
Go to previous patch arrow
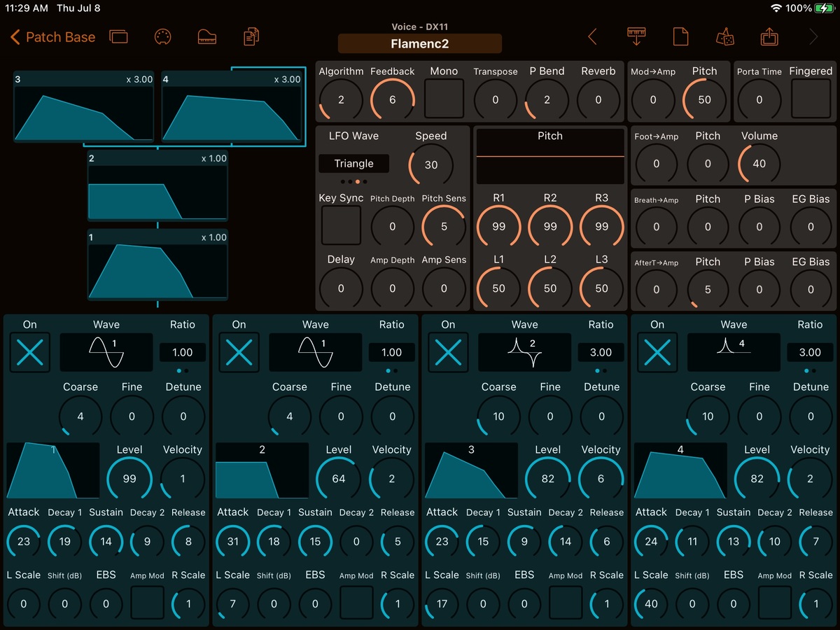pyautogui.click(x=592, y=37)
